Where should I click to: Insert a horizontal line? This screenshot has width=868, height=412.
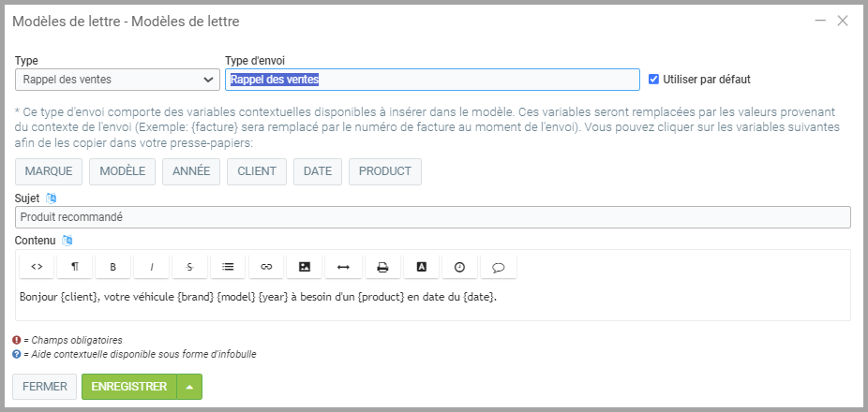(343, 267)
